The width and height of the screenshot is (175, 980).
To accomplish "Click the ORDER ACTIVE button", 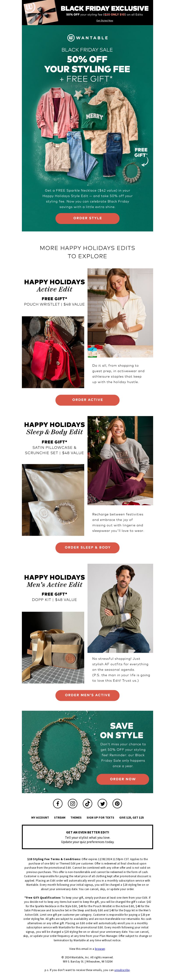I will [87, 400].
